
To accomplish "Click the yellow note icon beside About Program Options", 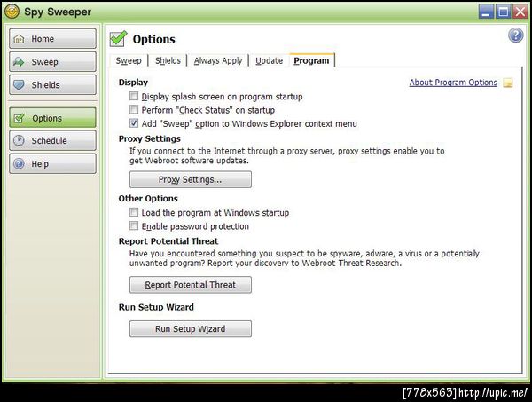I will pyautogui.click(x=507, y=83).
